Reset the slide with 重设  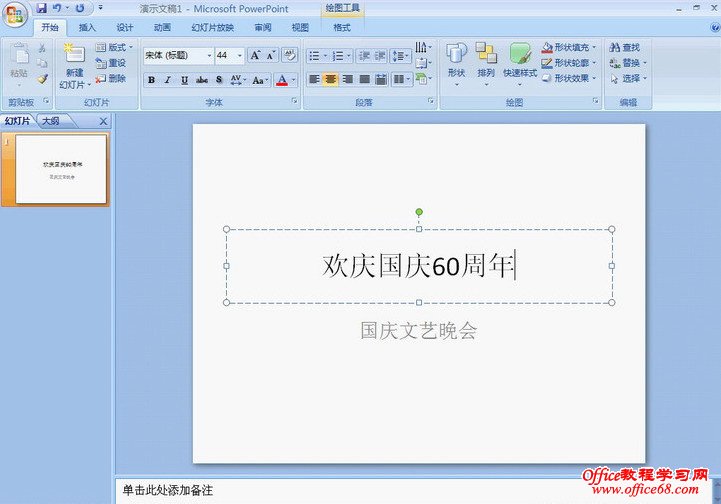(x=110, y=63)
